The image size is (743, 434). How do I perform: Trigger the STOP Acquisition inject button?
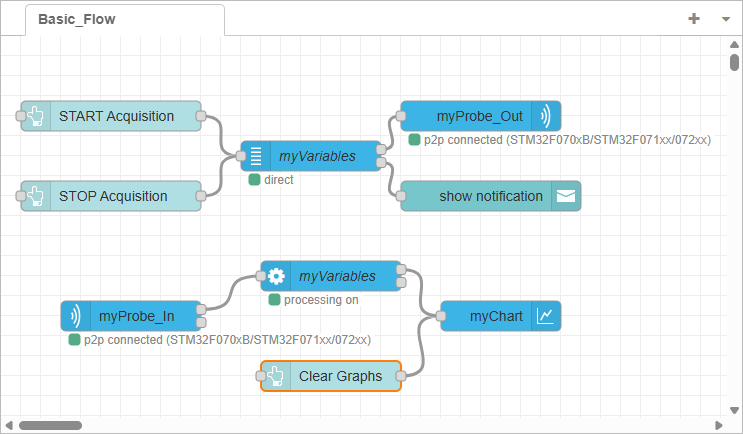click(x=20, y=196)
